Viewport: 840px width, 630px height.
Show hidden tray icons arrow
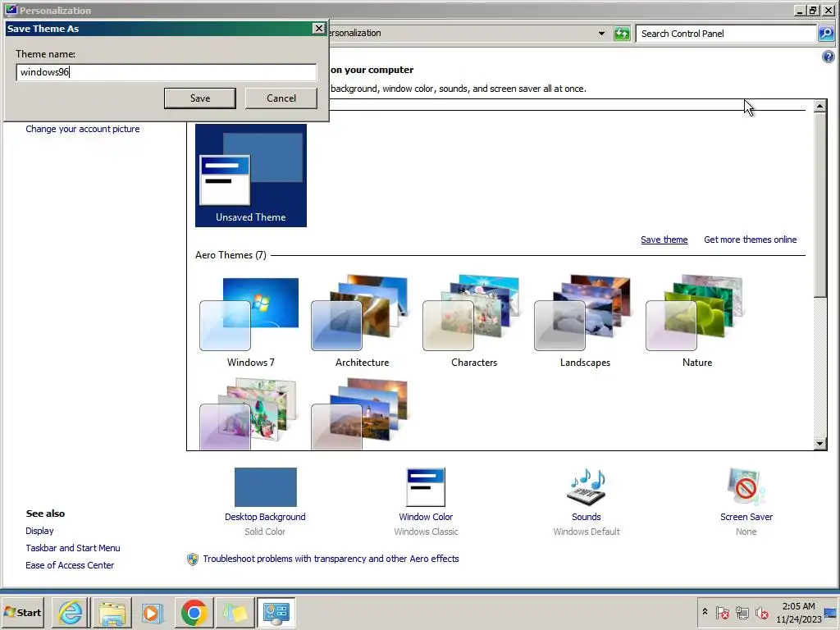pyautogui.click(x=705, y=612)
